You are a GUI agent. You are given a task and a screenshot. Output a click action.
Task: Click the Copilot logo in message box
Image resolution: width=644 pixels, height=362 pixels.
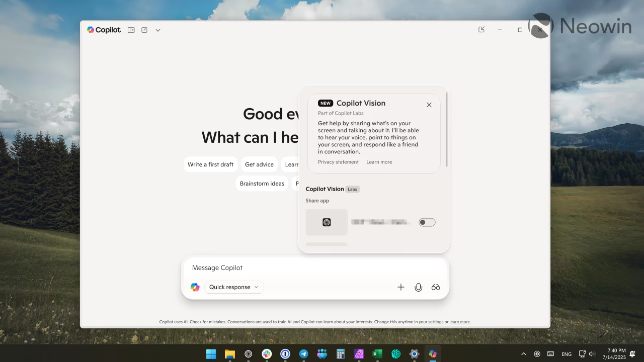[x=195, y=287]
